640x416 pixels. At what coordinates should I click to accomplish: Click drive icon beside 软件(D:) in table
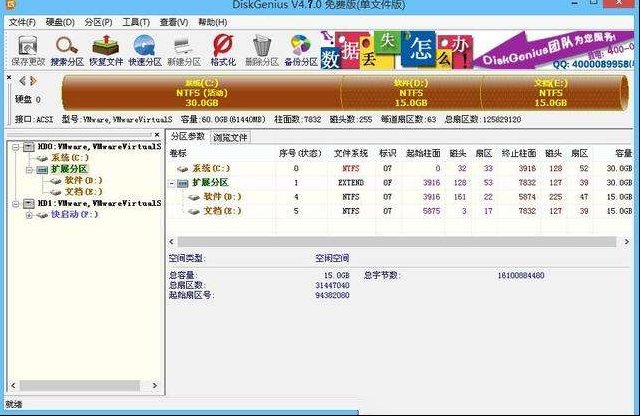pyautogui.click(x=193, y=197)
